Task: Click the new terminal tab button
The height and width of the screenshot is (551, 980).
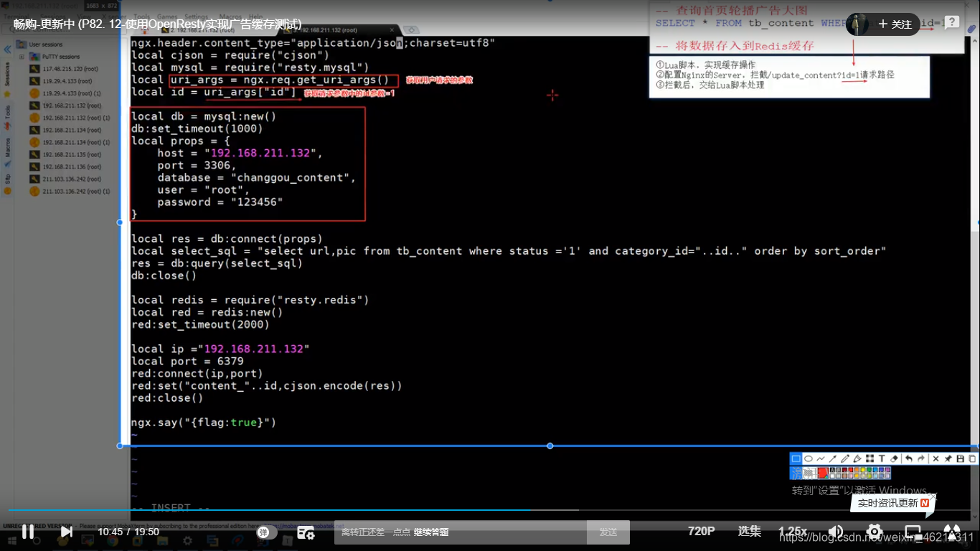Action: tap(411, 30)
